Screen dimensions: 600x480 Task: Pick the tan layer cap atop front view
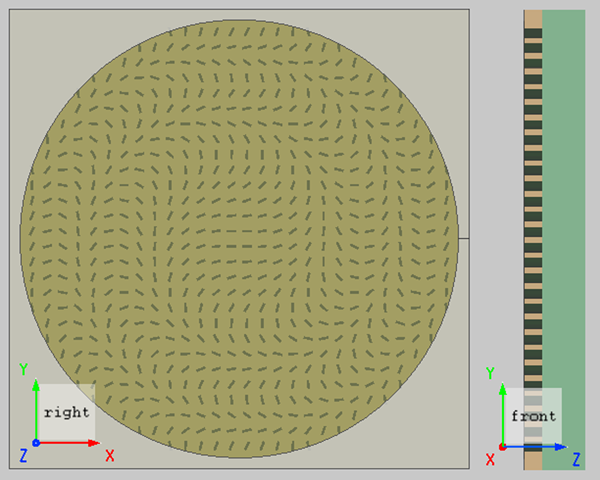tap(533, 19)
